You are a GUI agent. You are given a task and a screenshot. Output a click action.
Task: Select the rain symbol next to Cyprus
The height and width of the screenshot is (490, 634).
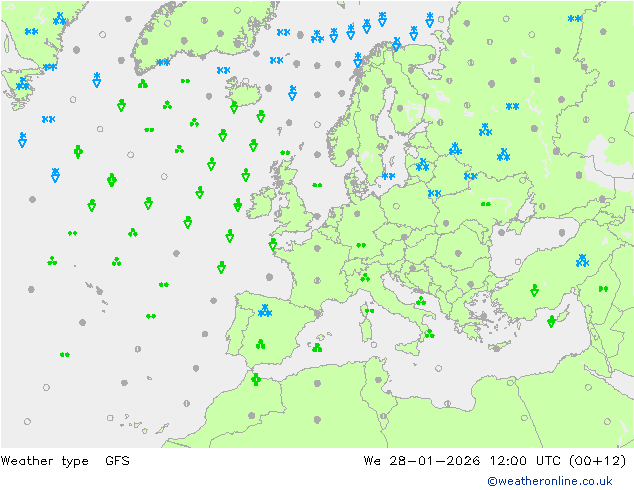(552, 321)
